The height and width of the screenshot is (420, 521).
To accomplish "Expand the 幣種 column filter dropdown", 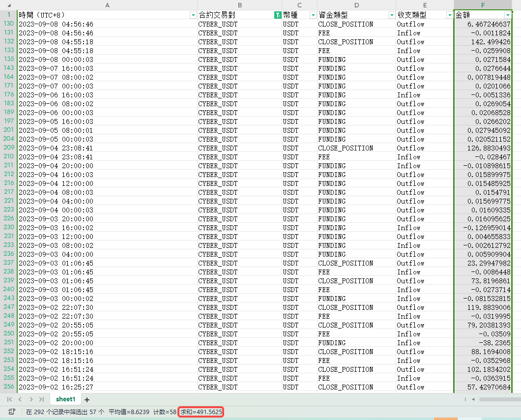I will (x=313, y=15).
